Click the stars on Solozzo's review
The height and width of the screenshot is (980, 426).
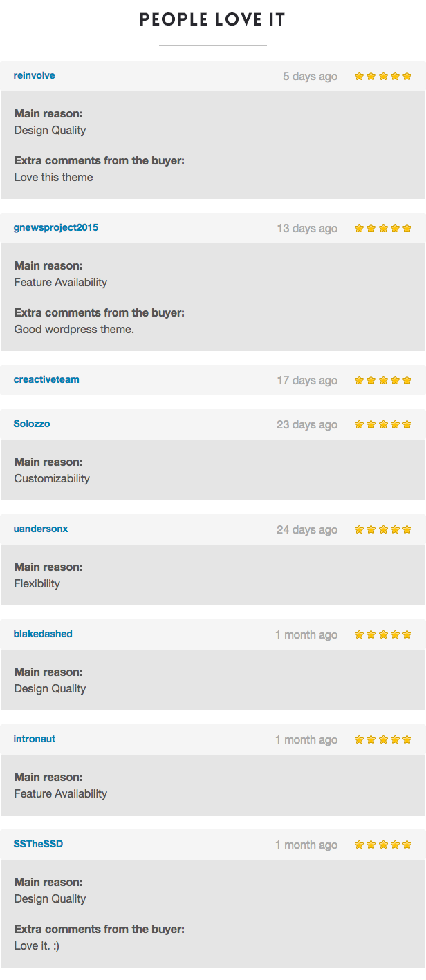pos(383,424)
